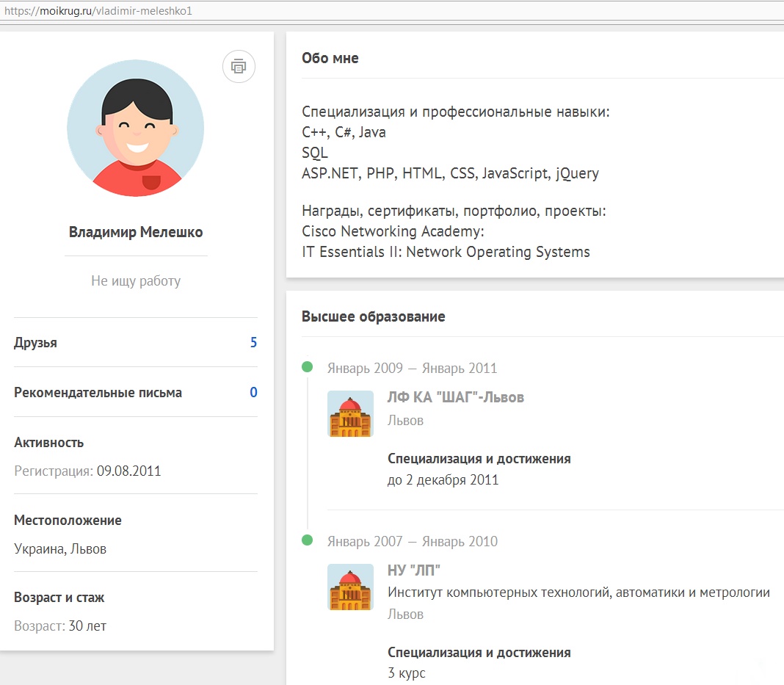The height and width of the screenshot is (685, 784).
Task: Click registration date 09.08.2011
Action: point(128,471)
